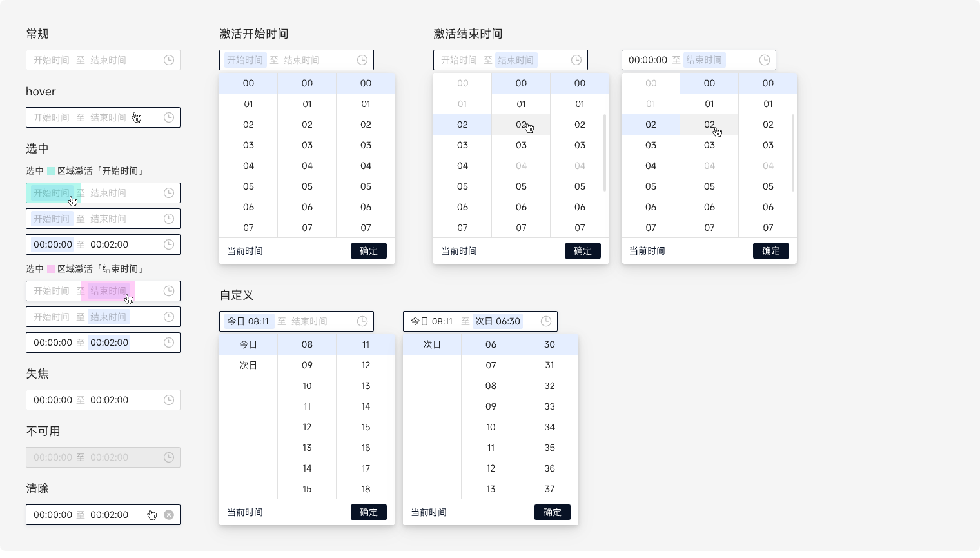The height and width of the screenshot is (558, 980).
Task: Click the clock icon in the disabled 不可用 field
Action: click(x=169, y=457)
